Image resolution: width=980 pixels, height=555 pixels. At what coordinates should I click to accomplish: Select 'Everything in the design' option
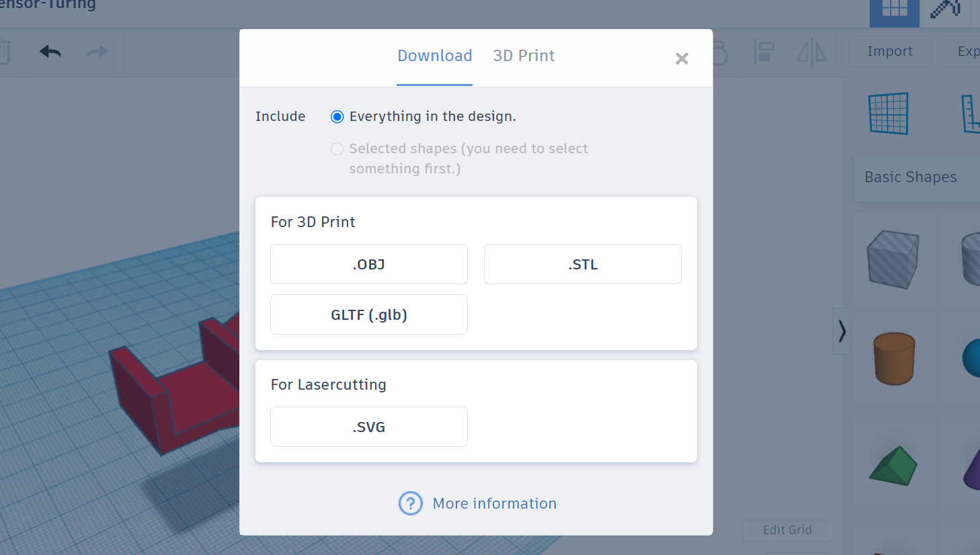[337, 116]
